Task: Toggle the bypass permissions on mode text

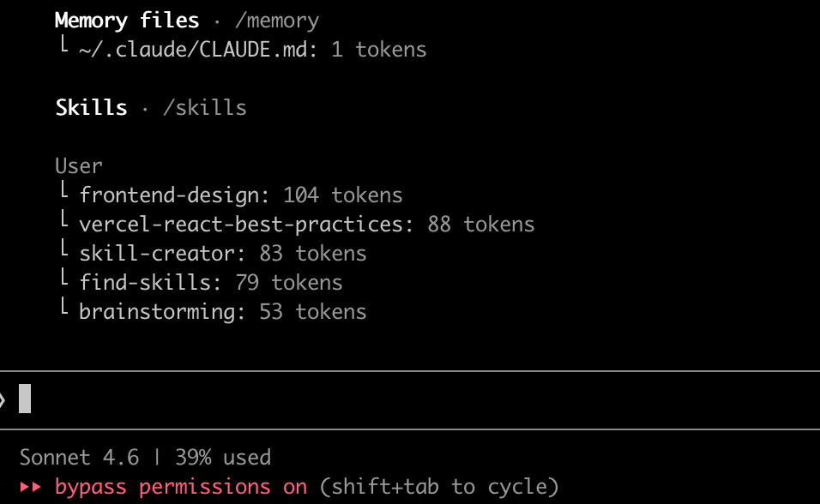Action: (x=181, y=487)
